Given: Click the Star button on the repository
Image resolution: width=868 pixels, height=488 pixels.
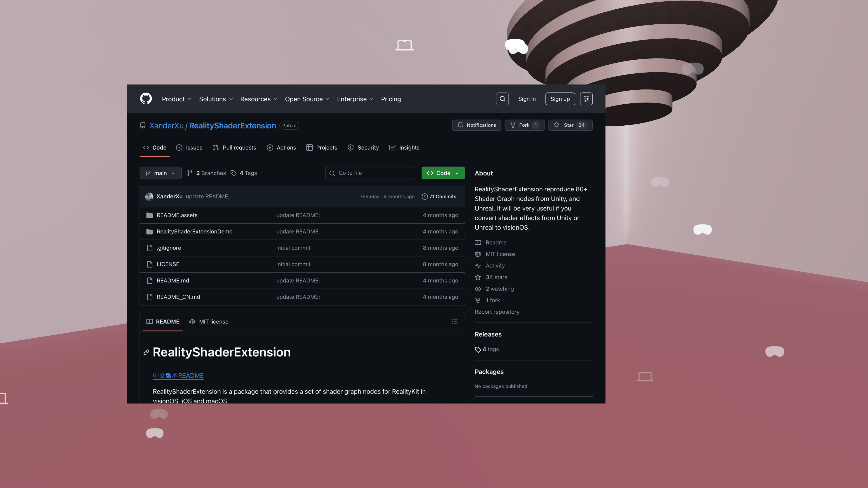Looking at the screenshot, I should [x=570, y=125].
